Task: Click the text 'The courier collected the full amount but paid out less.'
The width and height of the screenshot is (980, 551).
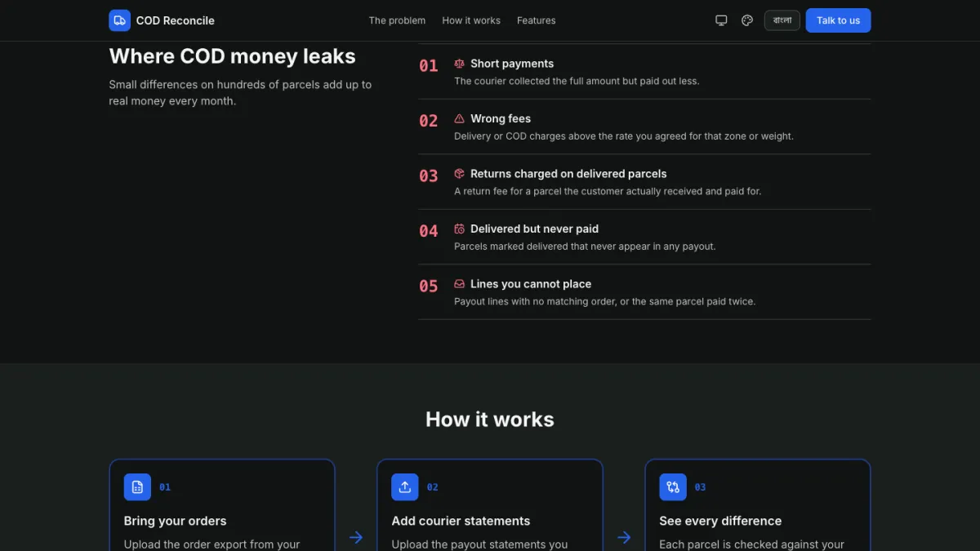Action: 577,81
